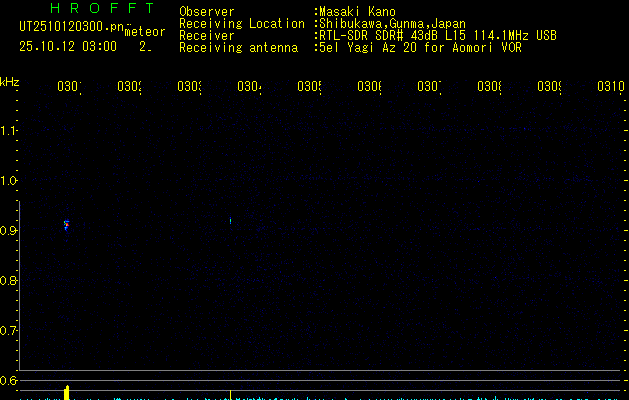The height and width of the screenshot is (400, 629).
Task: Click the location Shibukawa,Gunma,Japan
Action: pyautogui.click(x=392, y=24)
